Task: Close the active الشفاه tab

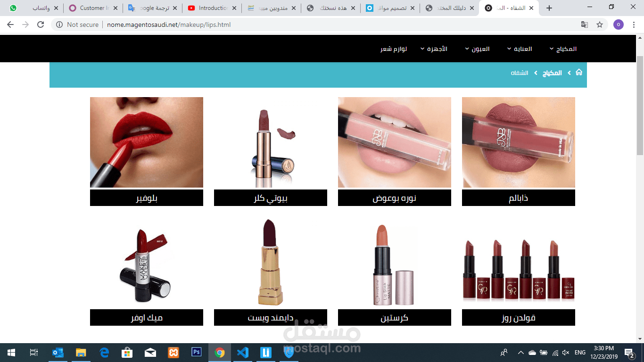Action: (x=531, y=8)
